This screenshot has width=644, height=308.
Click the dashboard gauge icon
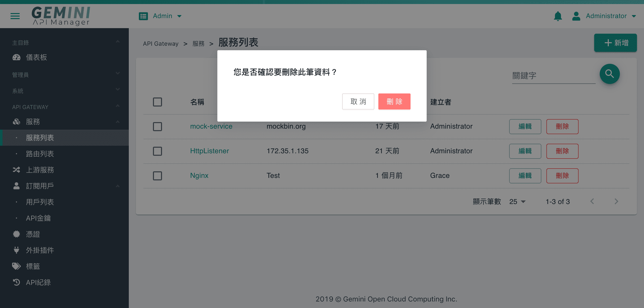16,57
